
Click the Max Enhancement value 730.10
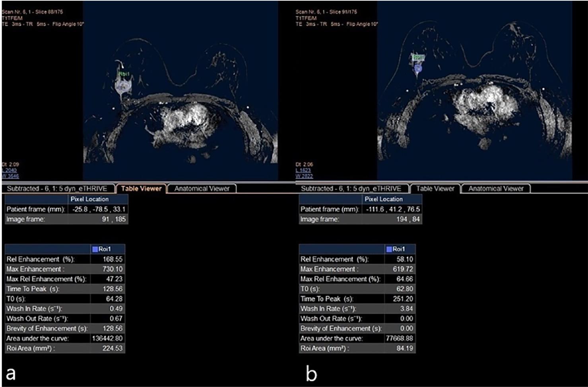pyautogui.click(x=113, y=269)
